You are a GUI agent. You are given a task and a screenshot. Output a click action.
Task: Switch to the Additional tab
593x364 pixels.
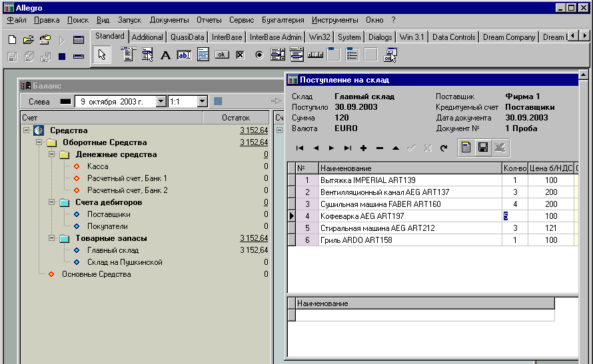(147, 37)
